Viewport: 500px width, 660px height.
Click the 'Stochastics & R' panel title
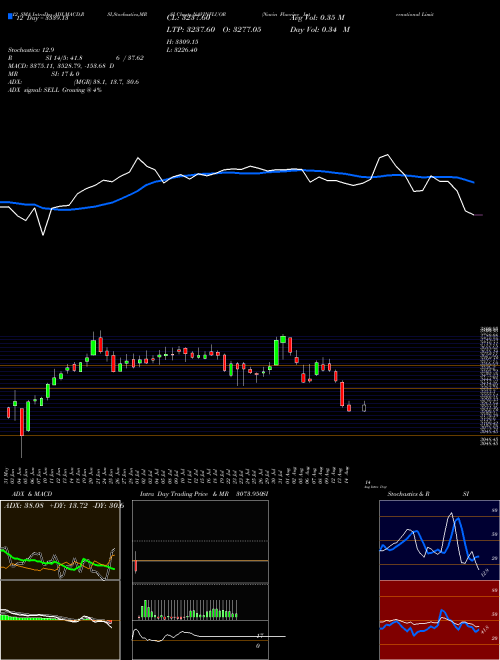tap(408, 494)
